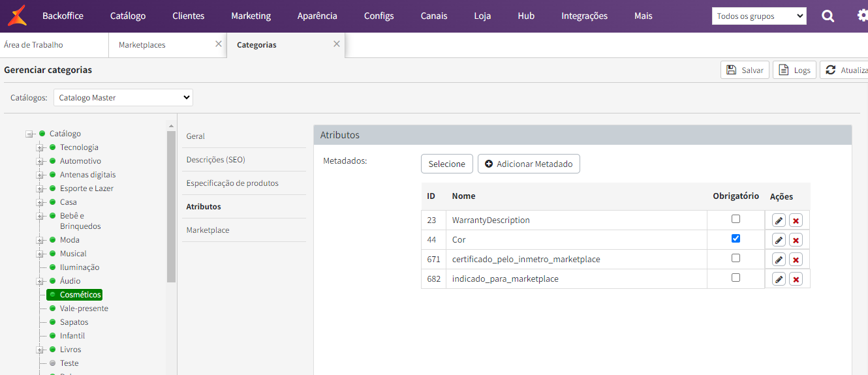Open the Catálogos dropdown
The width and height of the screenshot is (868, 375).
[123, 98]
